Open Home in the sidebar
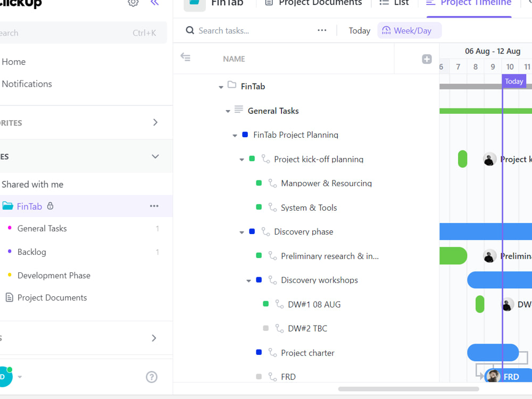 [x=14, y=62]
